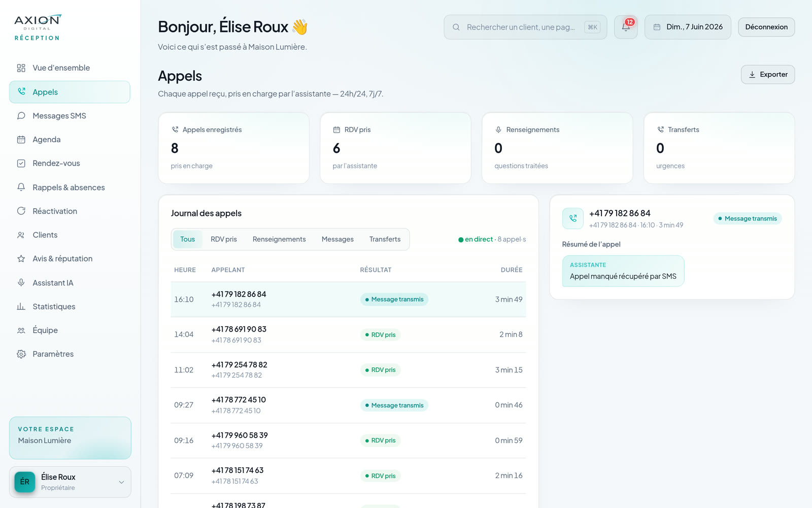Click the search magnifier icon
This screenshot has width=812, height=508.
point(456,27)
